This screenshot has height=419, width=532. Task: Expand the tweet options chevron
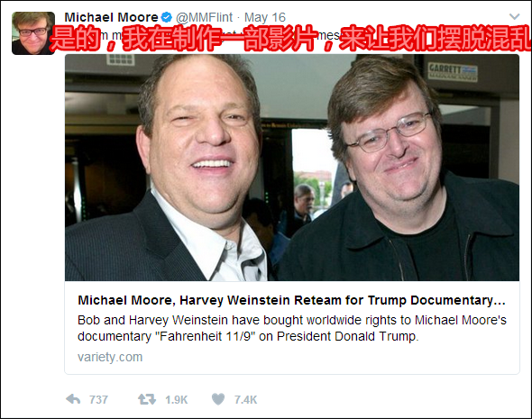click(x=514, y=16)
